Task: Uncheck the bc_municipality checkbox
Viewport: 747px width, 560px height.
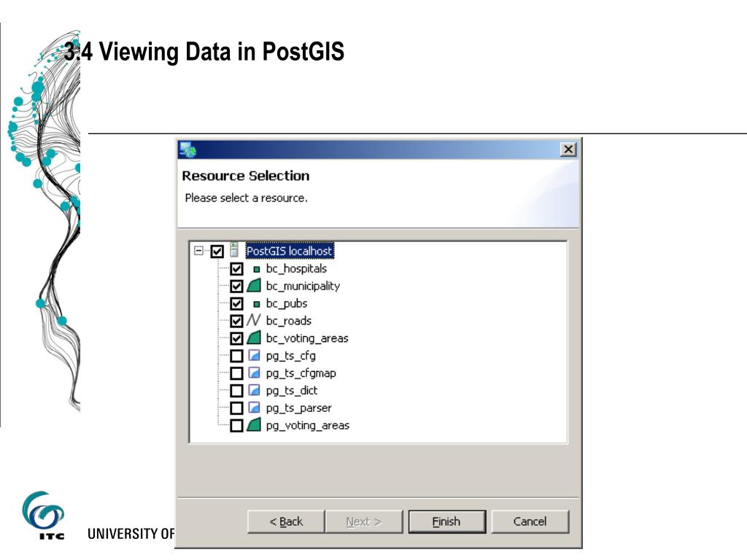Action: point(237,286)
